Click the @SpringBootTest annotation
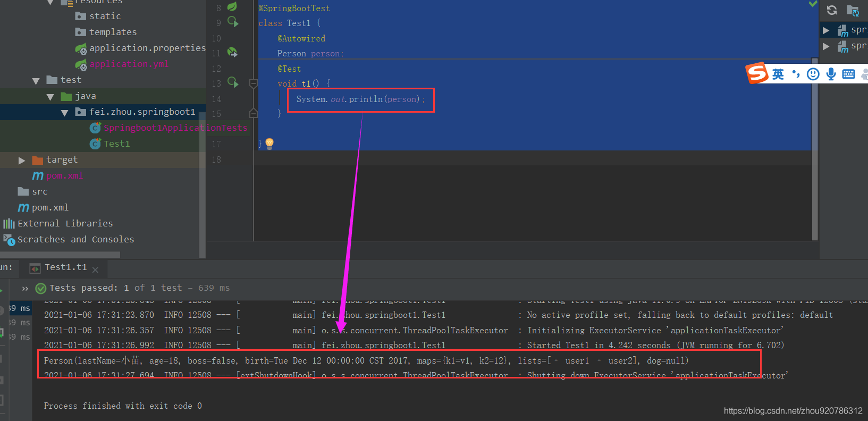Screen dimensions: 868x421 [x=294, y=9]
